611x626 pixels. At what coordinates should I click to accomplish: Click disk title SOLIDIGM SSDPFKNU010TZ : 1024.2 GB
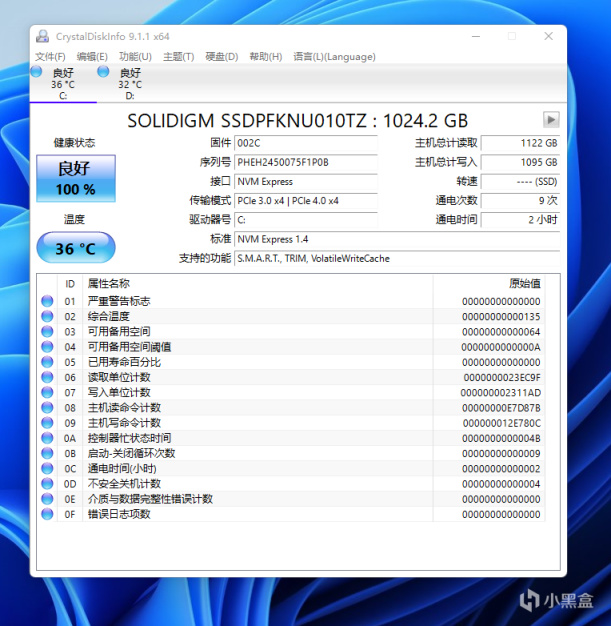(x=298, y=121)
